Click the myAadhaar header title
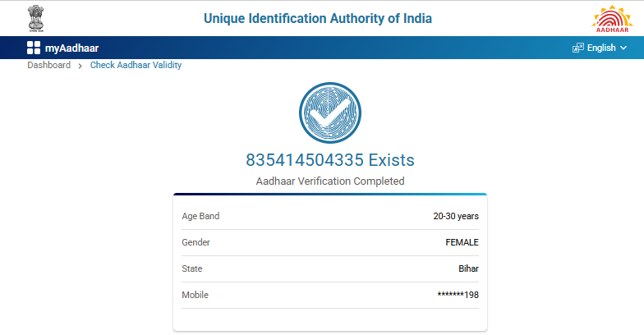The image size is (644, 335). 72,48
